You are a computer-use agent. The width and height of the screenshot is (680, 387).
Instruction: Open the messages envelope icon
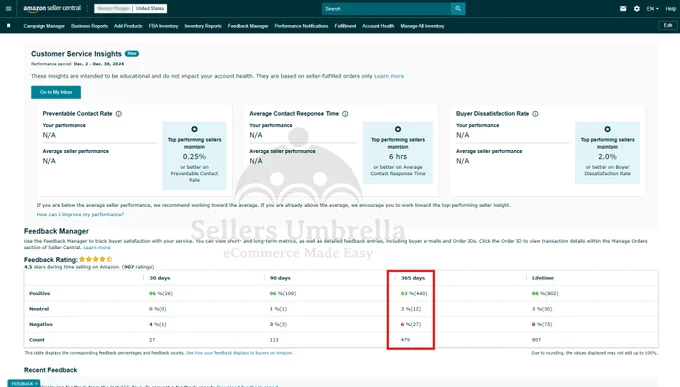(x=623, y=9)
